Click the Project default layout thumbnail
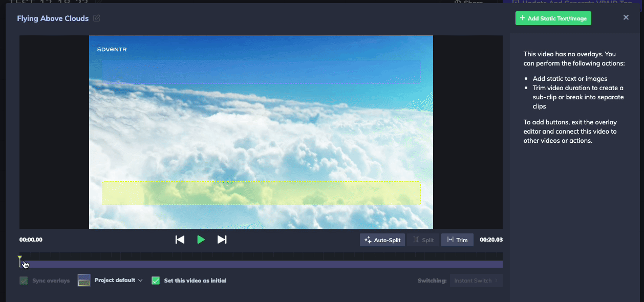Screen dimensions: 644x302 pyautogui.click(x=84, y=280)
